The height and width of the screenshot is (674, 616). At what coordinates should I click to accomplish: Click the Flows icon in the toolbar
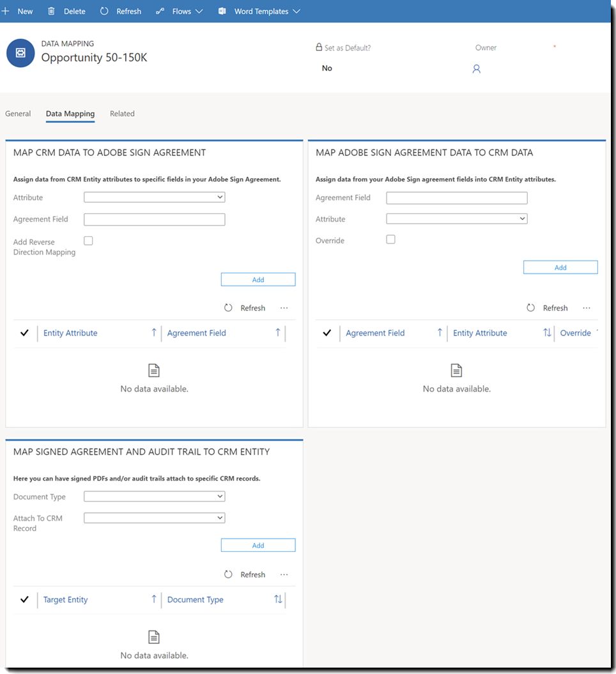pos(160,11)
